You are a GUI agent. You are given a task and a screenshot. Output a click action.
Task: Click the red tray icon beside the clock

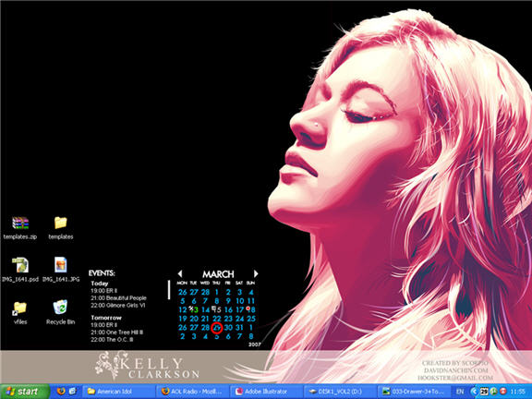click(502, 392)
